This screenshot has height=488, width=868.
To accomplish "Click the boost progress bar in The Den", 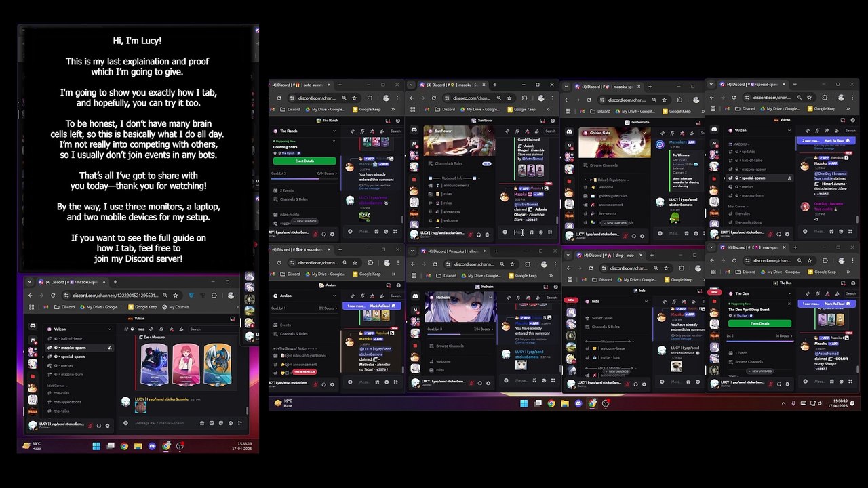I will [759, 341].
